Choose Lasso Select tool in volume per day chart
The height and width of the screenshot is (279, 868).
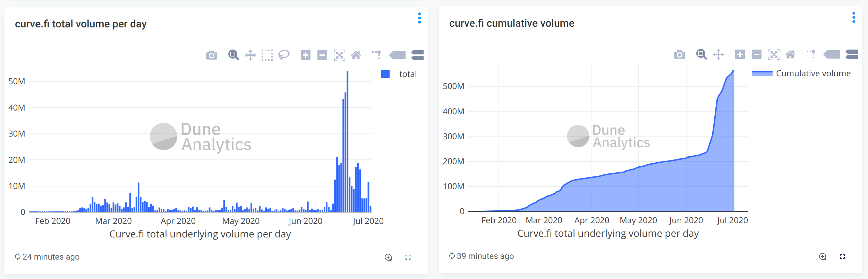tap(284, 55)
